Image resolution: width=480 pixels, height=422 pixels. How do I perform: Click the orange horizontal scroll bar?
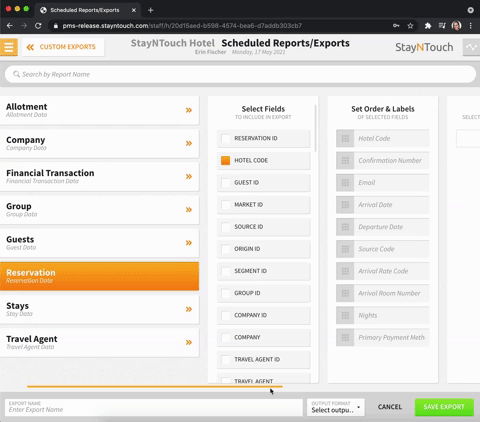coord(155,387)
